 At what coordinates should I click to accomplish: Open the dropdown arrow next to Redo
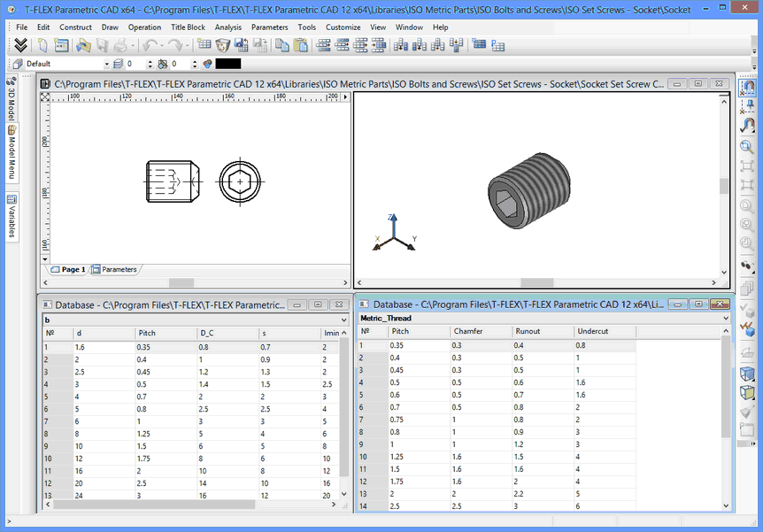187,46
